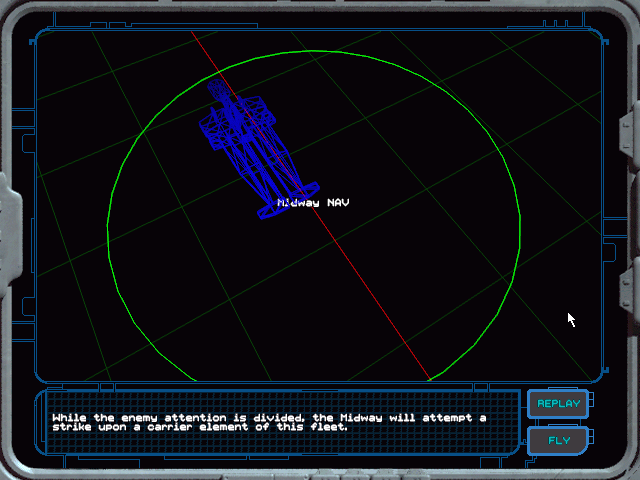The height and width of the screenshot is (480, 640).
Task: Click the word NAV in the map label
Action: click(x=338, y=203)
